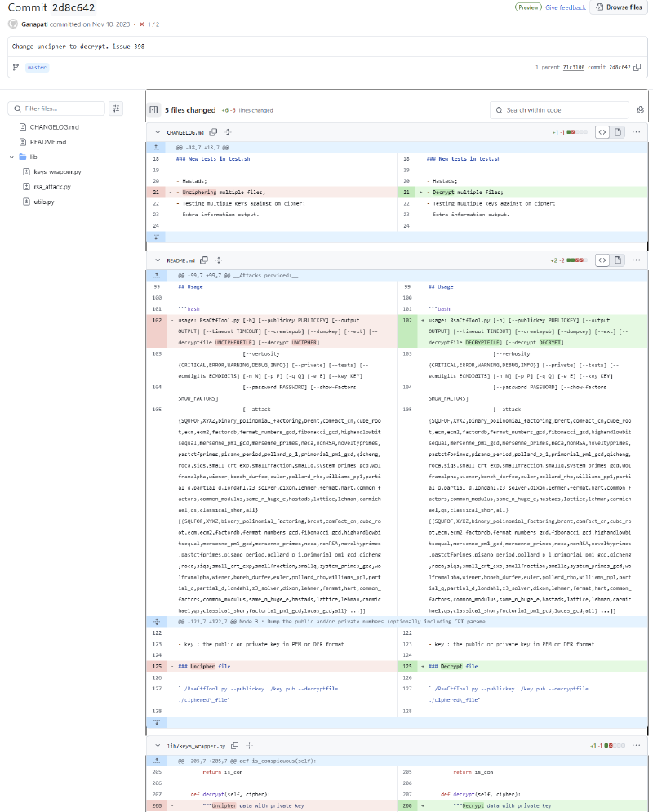The height and width of the screenshot is (812, 653).
Task: Select CHANGELOG.md in the file tree
Action: [x=55, y=126]
